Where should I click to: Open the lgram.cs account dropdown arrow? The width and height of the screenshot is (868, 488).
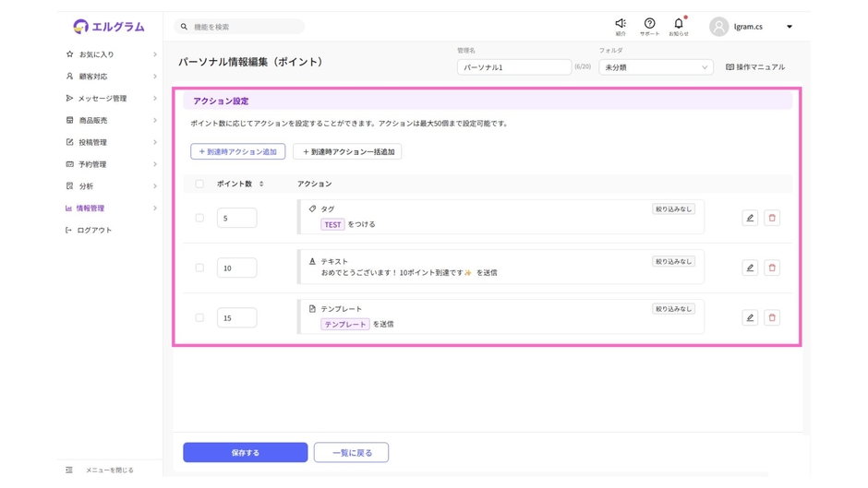[x=790, y=27]
